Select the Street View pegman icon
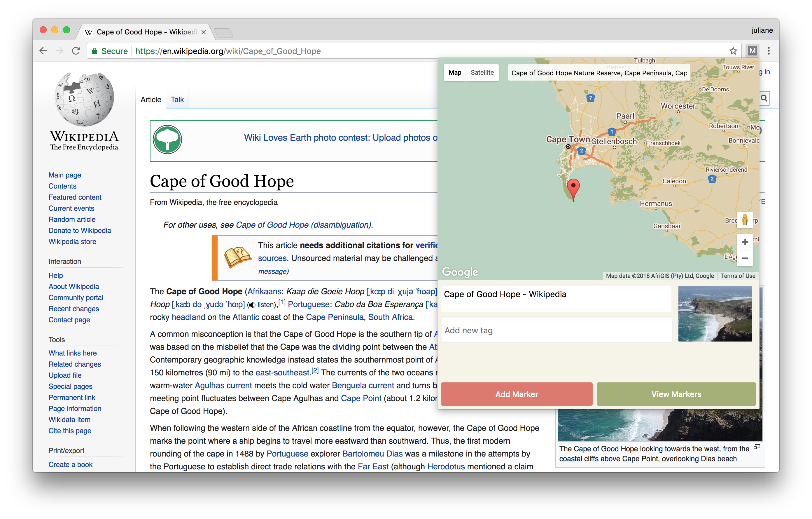The height and width of the screenshot is (519, 812). (x=745, y=220)
